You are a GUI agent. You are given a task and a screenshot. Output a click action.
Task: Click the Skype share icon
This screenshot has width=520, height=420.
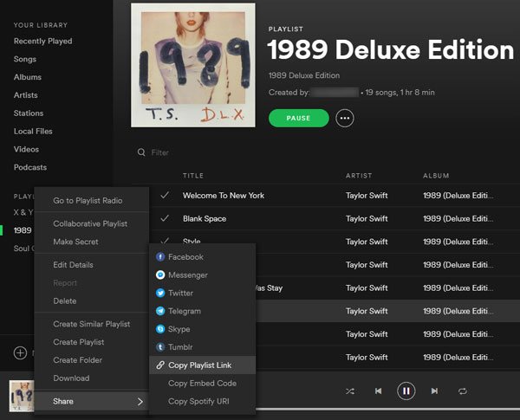coord(160,329)
